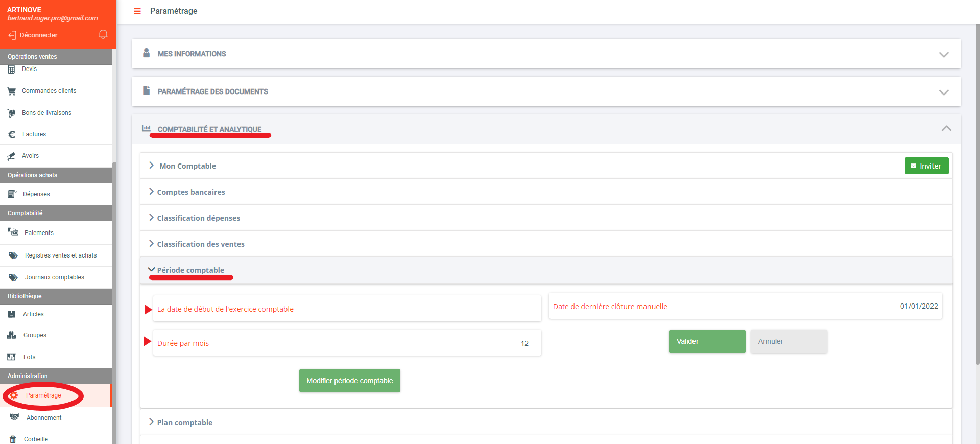
Task: Open Journaux comptables in sidebar
Action: [x=54, y=277]
